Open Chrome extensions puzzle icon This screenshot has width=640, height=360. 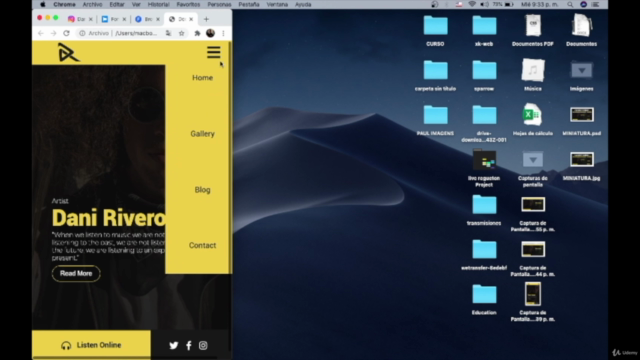pyautogui.click(x=197, y=33)
